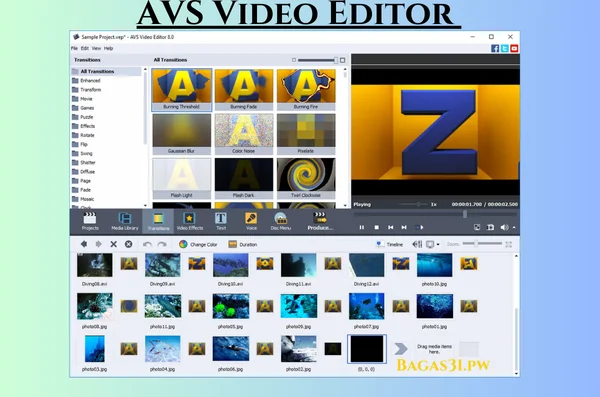Delete selected item with X icon
This screenshot has width=600, height=397.
coord(114,244)
